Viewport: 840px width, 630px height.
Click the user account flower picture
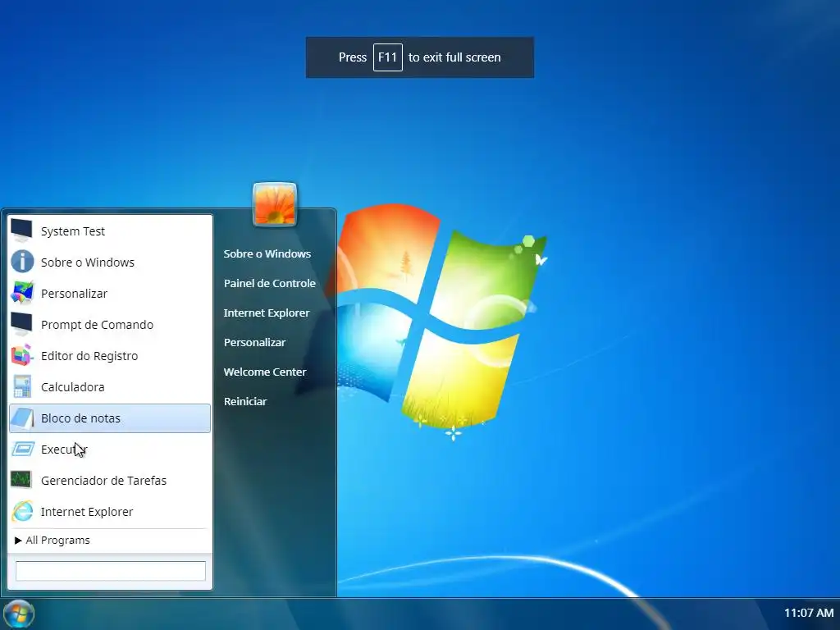click(x=275, y=204)
